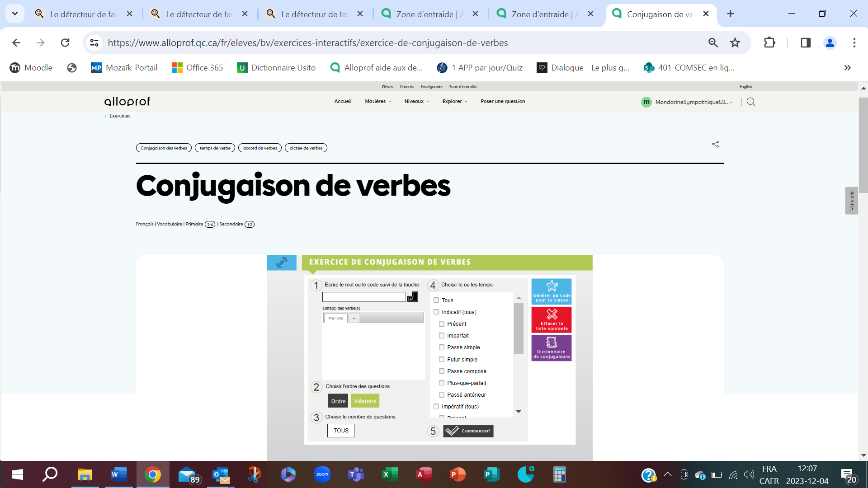Bookmark this page with the star icon

click(x=735, y=43)
